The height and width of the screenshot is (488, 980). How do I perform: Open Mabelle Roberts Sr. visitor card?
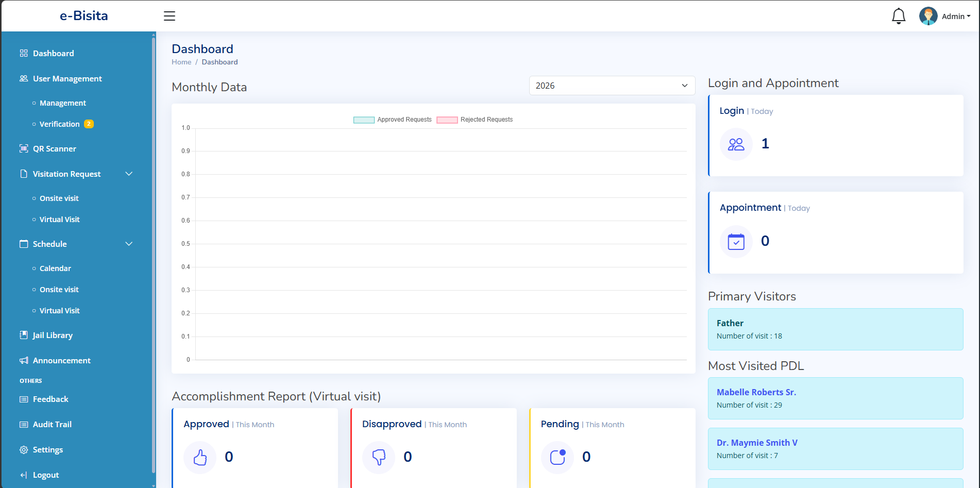(835, 398)
